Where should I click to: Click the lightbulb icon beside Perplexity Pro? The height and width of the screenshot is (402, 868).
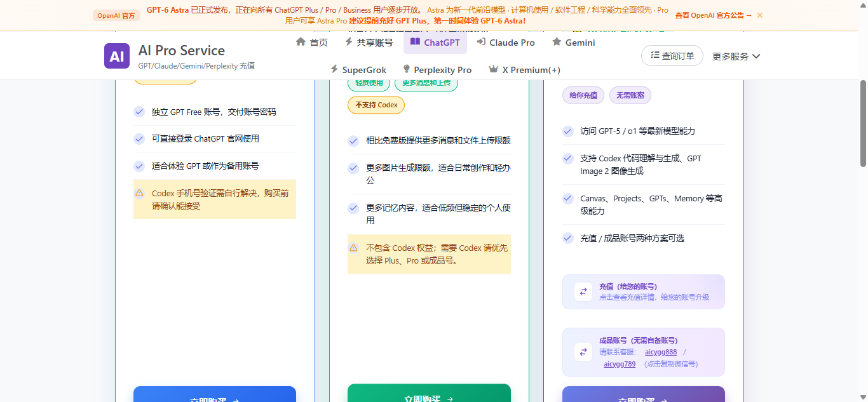(407, 69)
